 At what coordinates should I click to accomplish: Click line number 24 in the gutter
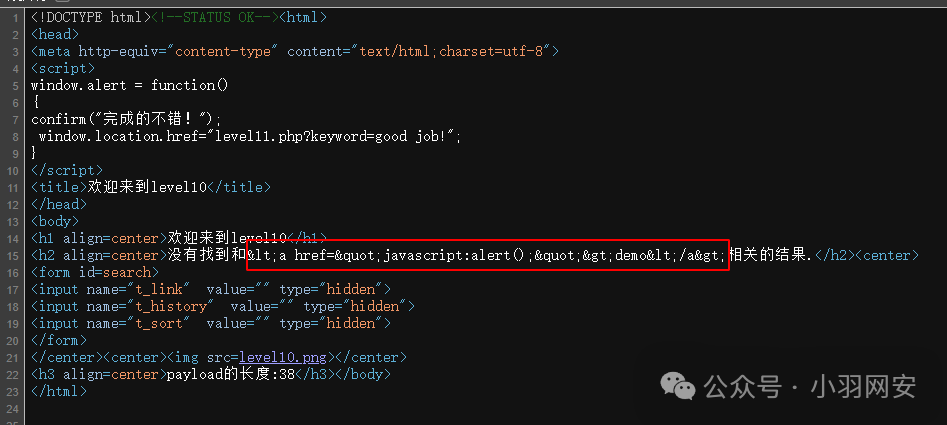point(13,408)
